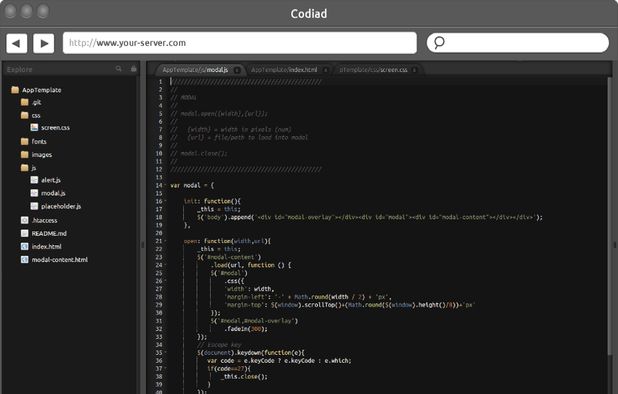
Task: Click the right sidebar splitter handle
Action: click(x=615, y=245)
